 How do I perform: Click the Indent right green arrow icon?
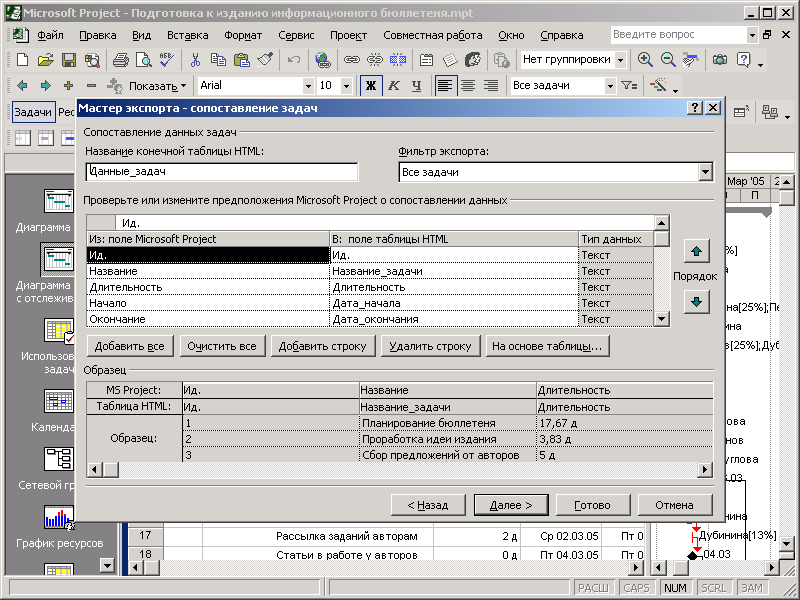click(x=45, y=86)
